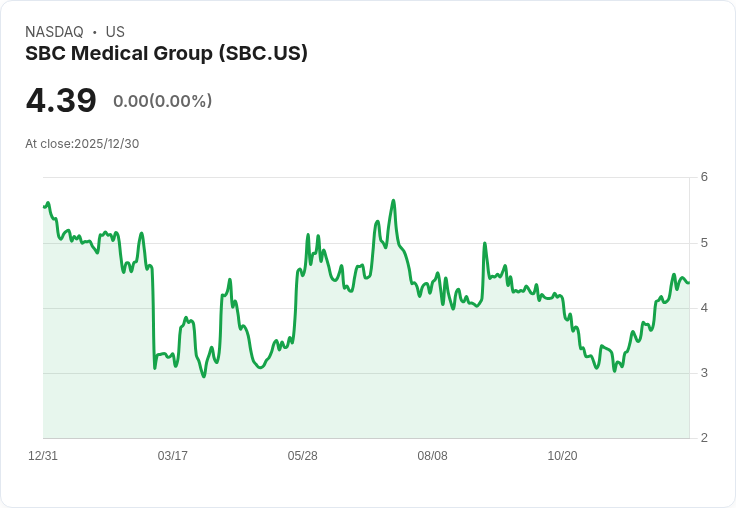Click the 3 value on price axis
Image resolution: width=736 pixels, height=508 pixels.
704,373
